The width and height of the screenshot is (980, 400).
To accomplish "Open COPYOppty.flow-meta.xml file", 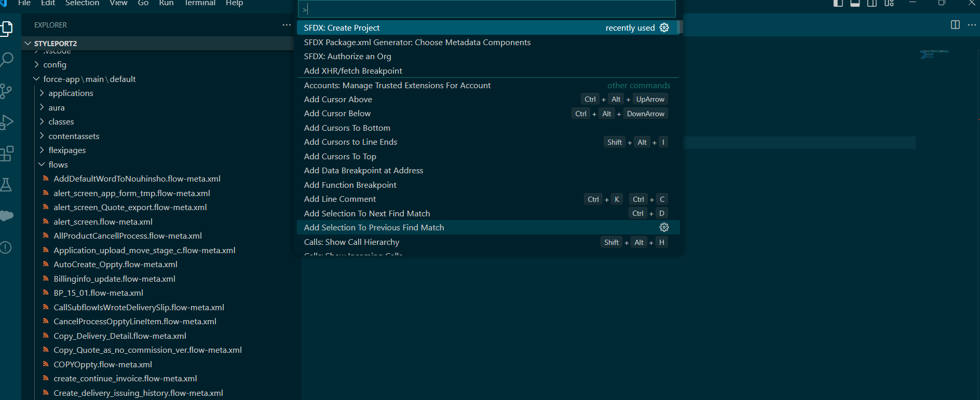I will tap(103, 364).
